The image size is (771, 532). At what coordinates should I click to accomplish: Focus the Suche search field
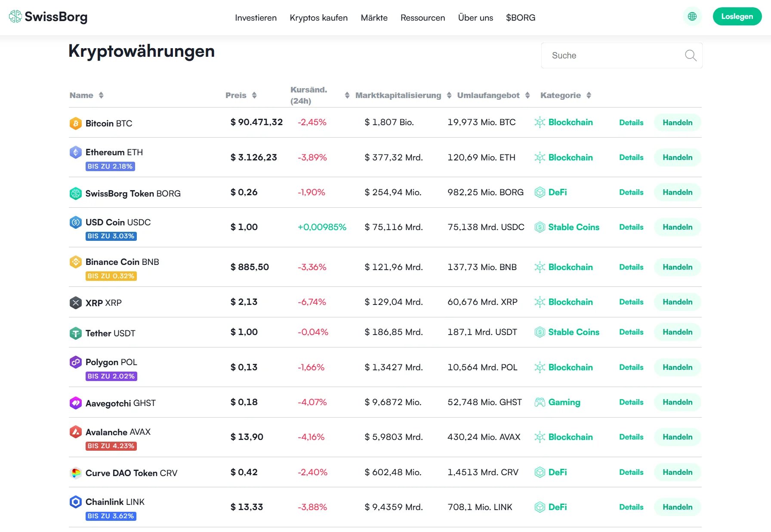[x=622, y=55]
